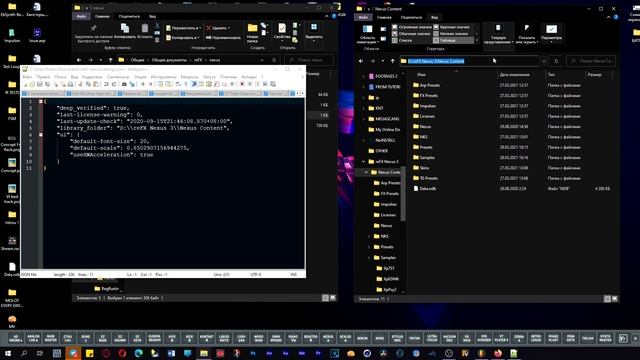Open the Показать или скрыть dropdown

pyautogui.click(x=527, y=33)
